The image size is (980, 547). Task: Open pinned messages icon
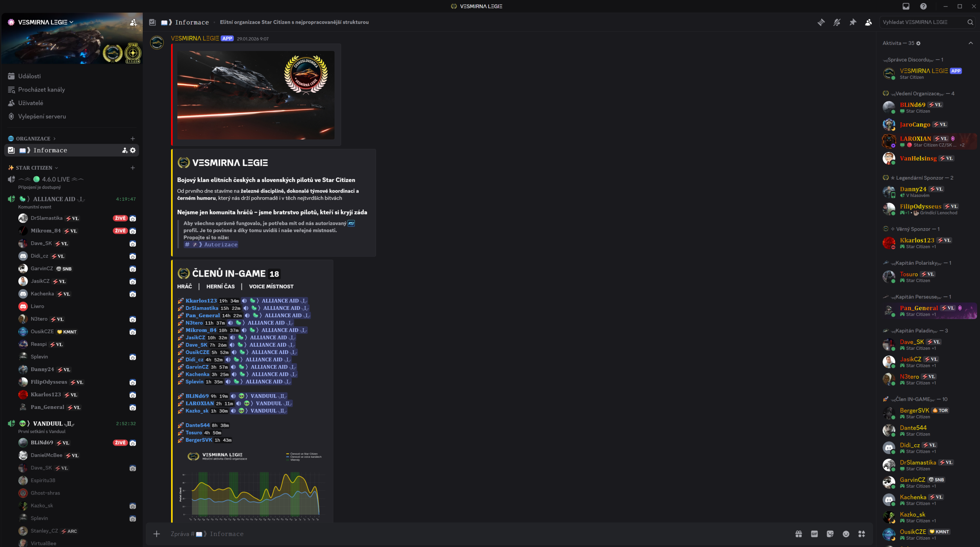(x=853, y=22)
